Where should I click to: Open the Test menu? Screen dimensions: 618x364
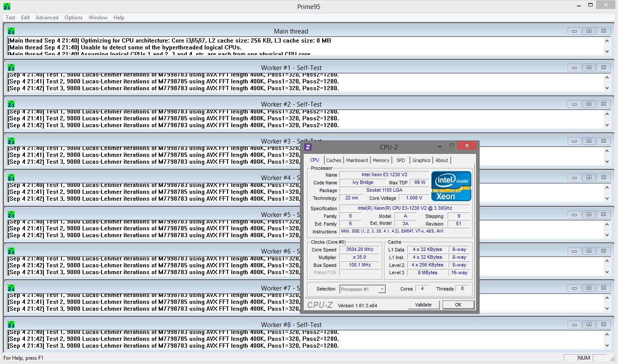coord(10,18)
